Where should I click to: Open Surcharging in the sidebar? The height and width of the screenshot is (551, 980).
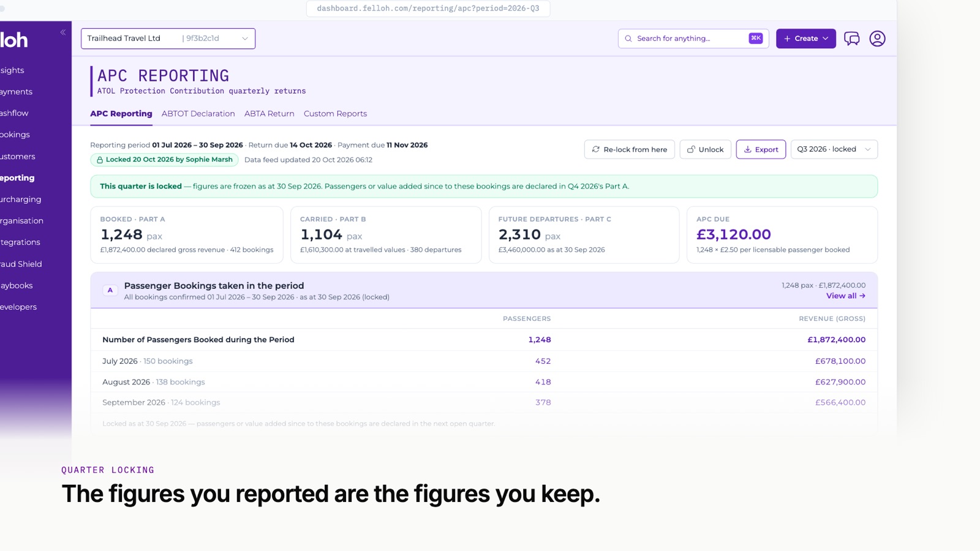21,200
